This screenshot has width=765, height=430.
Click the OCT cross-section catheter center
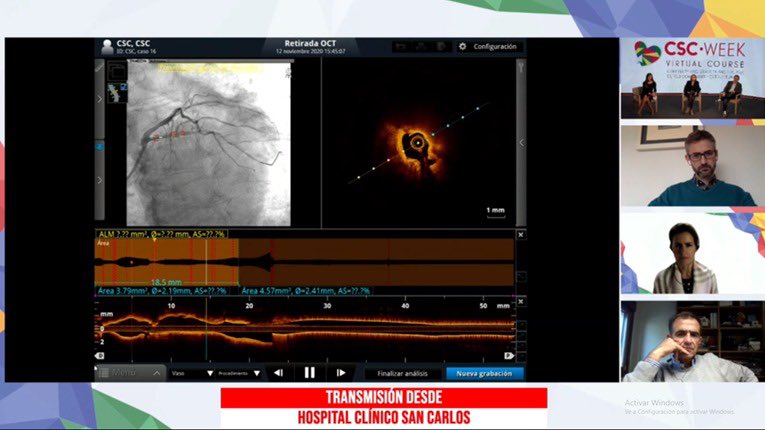click(x=418, y=143)
